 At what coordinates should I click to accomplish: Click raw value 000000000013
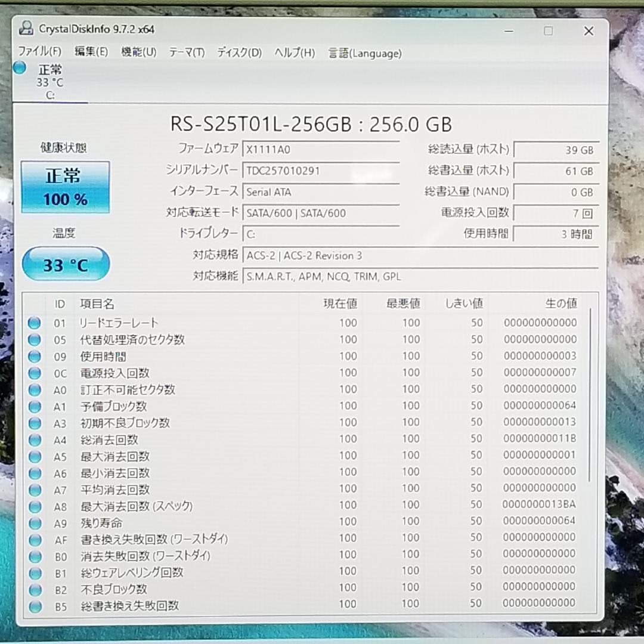point(540,422)
